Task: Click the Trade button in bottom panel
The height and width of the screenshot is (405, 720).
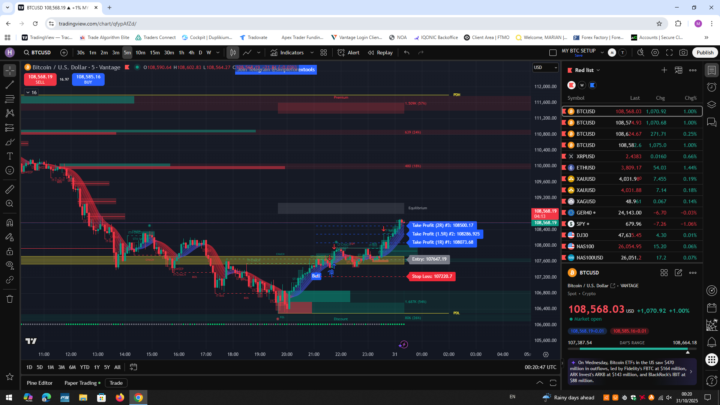Action: [x=116, y=383]
